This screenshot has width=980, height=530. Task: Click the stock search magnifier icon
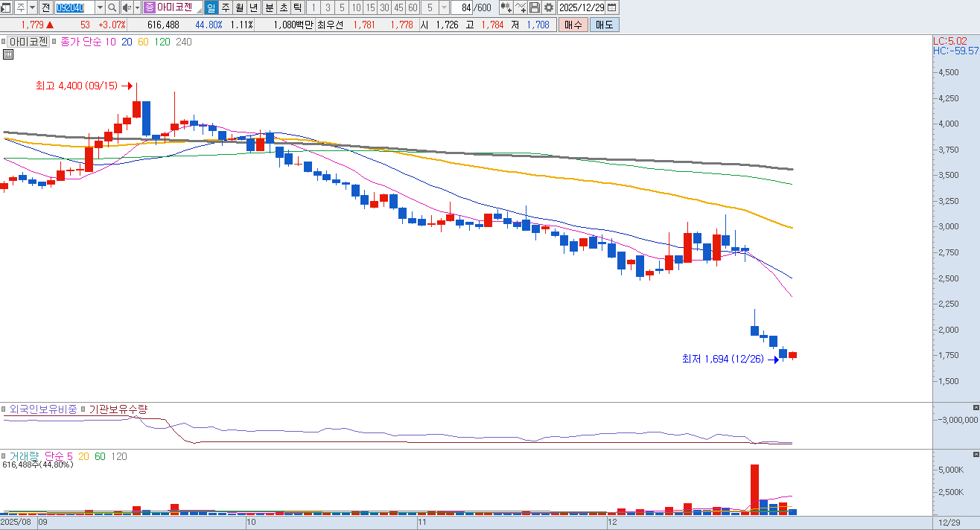[x=112, y=7]
